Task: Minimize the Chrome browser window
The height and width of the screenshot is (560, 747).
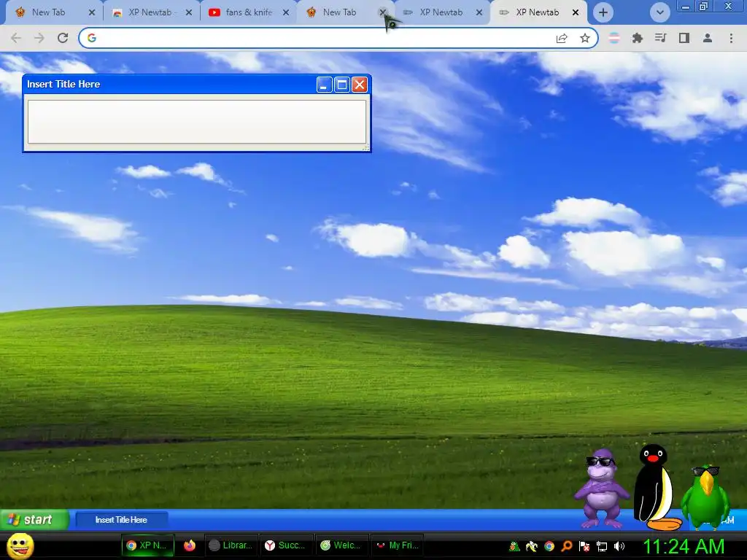Action: click(x=686, y=6)
